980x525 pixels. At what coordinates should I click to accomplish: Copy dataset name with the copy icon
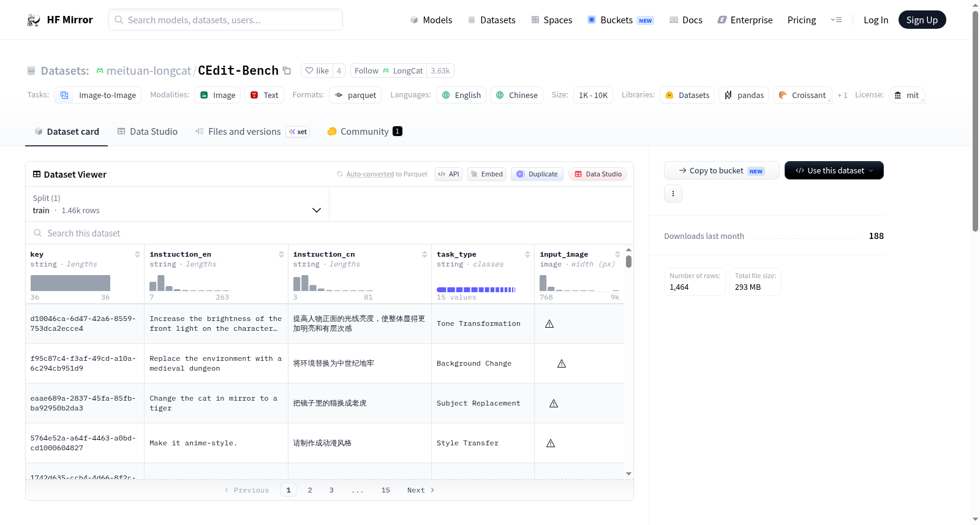(287, 70)
